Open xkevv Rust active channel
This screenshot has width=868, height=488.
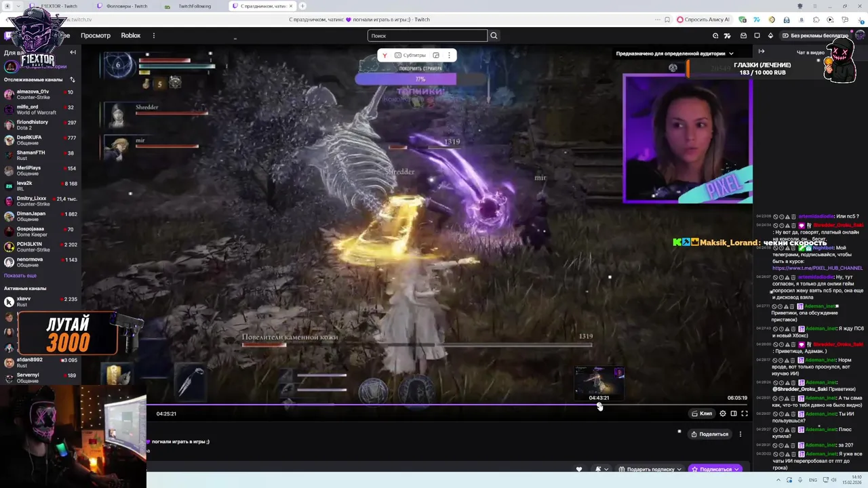(x=41, y=302)
